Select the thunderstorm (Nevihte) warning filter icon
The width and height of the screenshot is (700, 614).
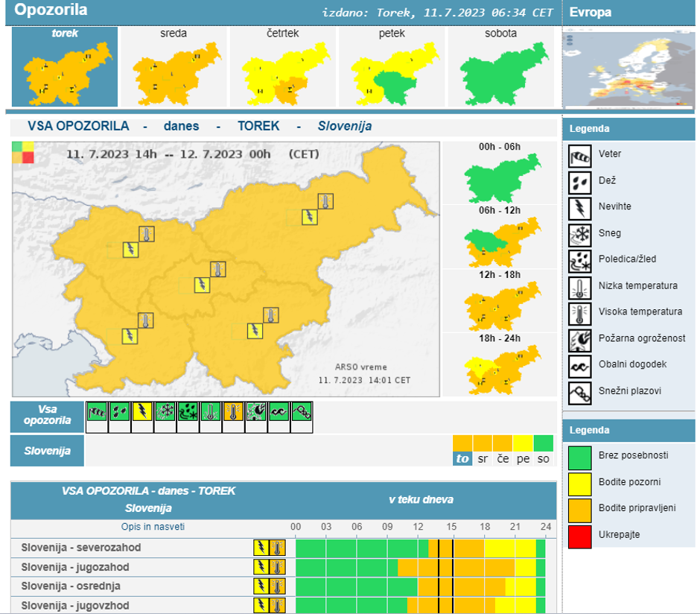pos(142,413)
